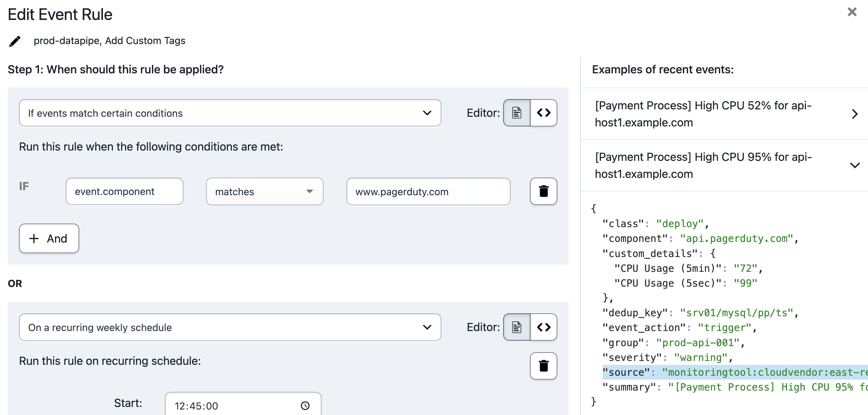The image size is (868, 415).
Task: Close the Edit Event Rule dialog
Action: click(852, 12)
